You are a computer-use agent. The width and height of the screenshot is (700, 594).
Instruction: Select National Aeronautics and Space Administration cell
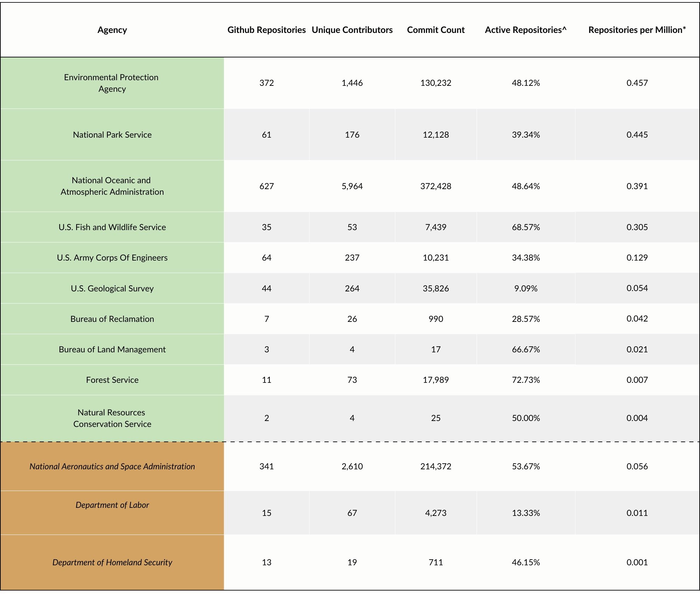[x=112, y=466]
